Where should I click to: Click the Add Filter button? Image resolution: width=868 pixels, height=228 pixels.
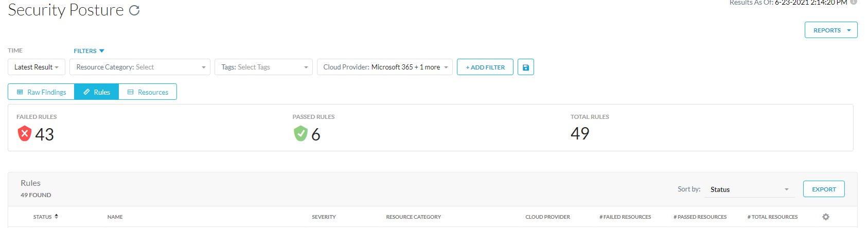485,67
